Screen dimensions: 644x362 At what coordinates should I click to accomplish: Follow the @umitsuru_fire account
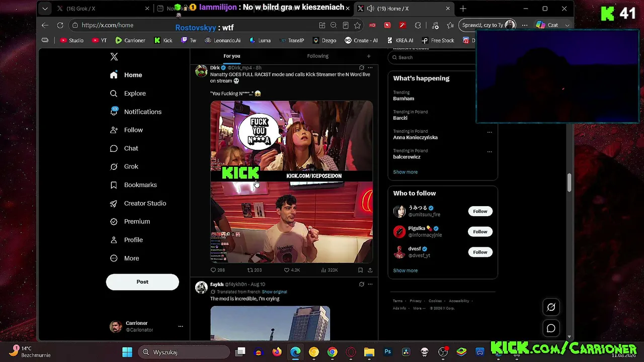tap(480, 211)
